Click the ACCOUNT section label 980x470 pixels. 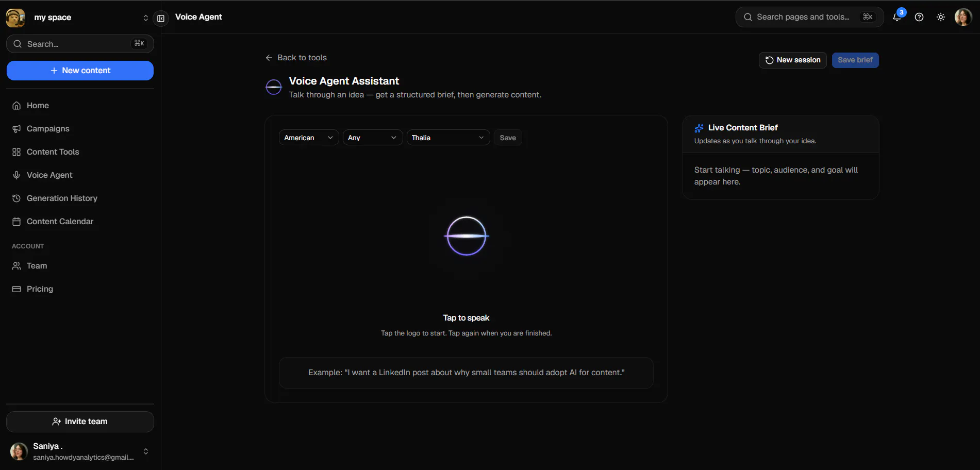[28, 246]
